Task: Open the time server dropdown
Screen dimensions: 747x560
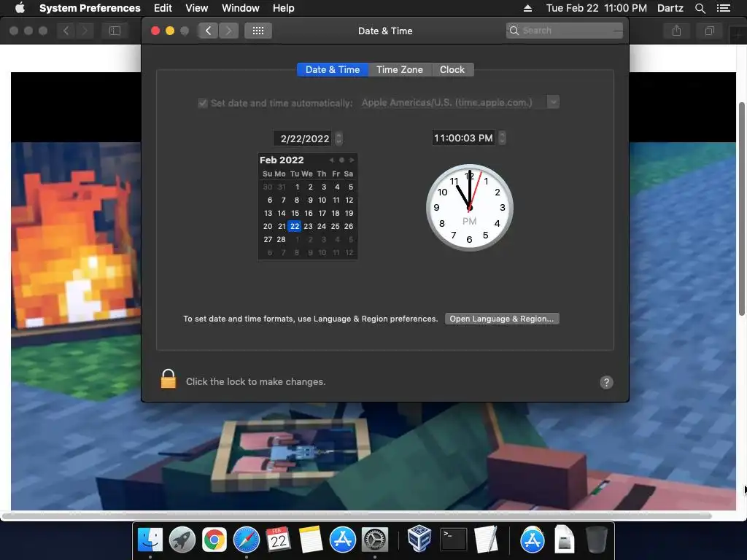Action: [553, 102]
